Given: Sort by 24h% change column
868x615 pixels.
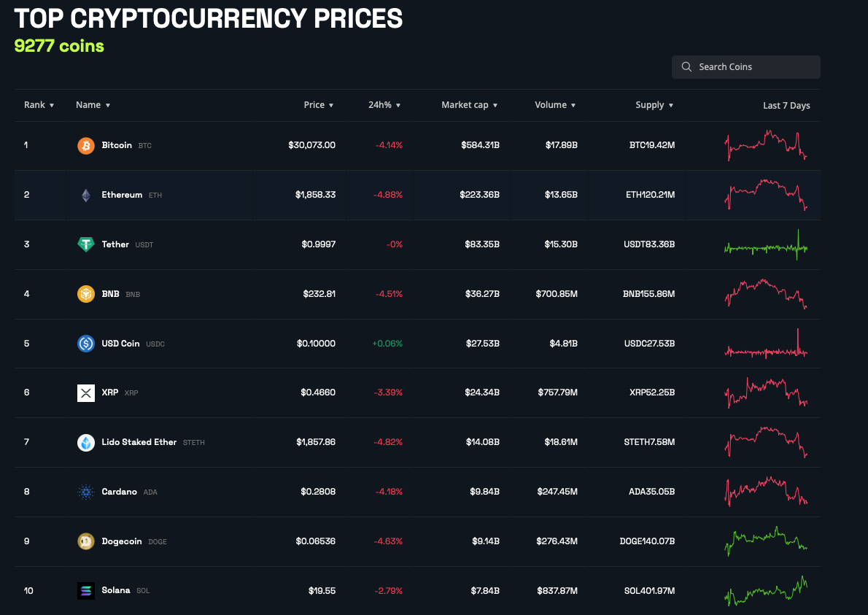Looking at the screenshot, I should coord(384,104).
